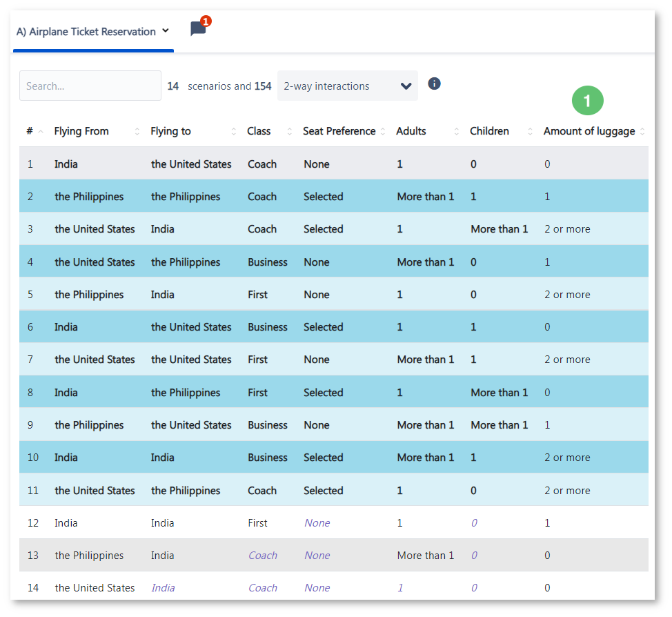Click scenario number 10 cell
Viewport: 672px width, 617px height.
click(x=33, y=458)
